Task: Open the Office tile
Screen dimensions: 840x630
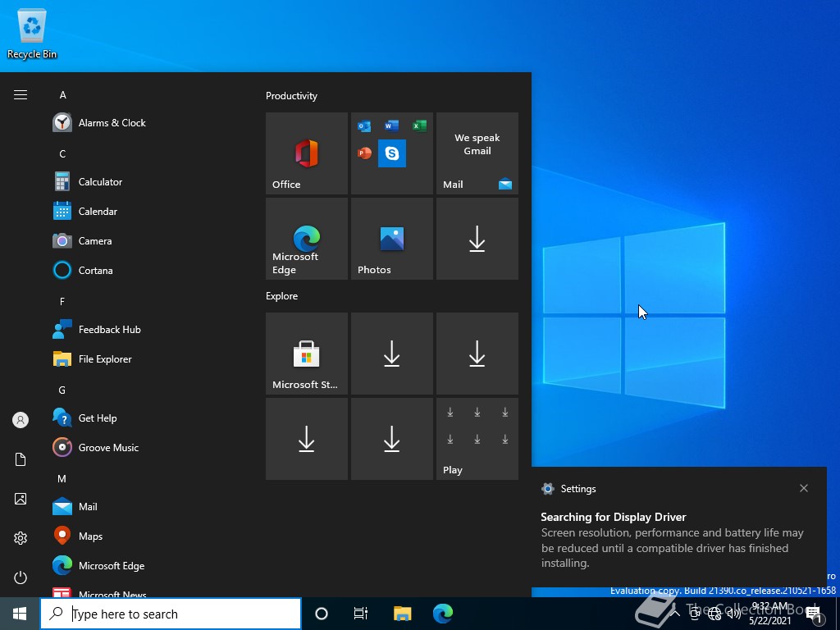Action: click(x=307, y=153)
